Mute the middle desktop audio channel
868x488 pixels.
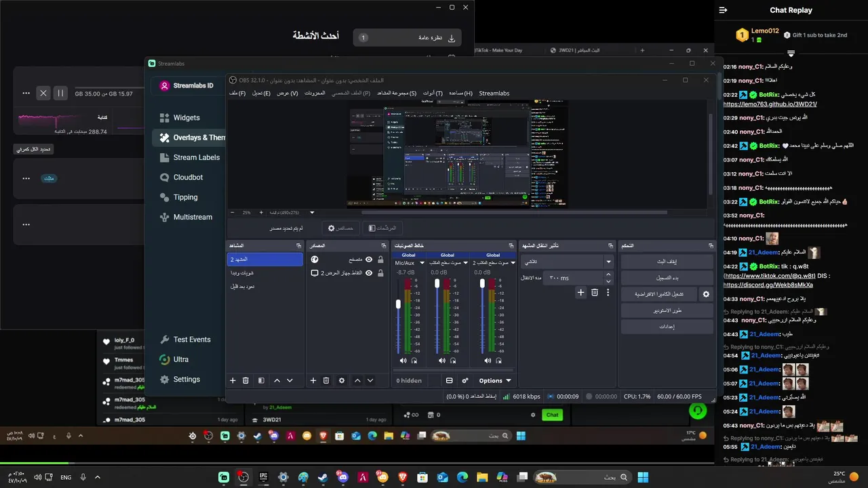pyautogui.click(x=441, y=361)
